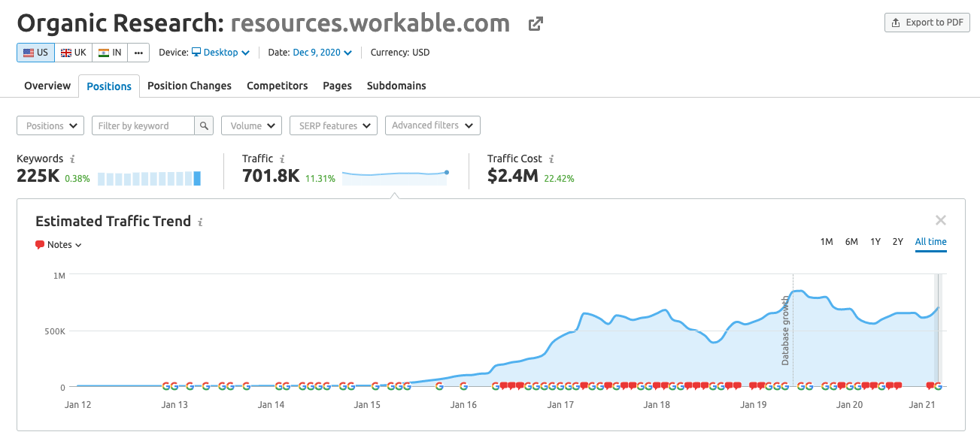Image resolution: width=980 pixels, height=441 pixels.
Task: Click info icon beside Estimated Traffic Trend
Action: coord(200,222)
